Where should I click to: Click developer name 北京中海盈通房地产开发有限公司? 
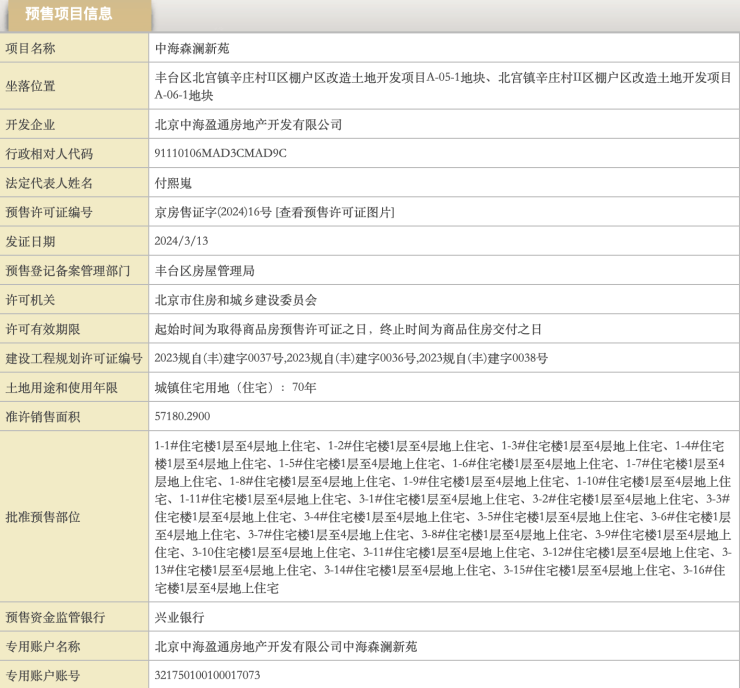click(248, 125)
